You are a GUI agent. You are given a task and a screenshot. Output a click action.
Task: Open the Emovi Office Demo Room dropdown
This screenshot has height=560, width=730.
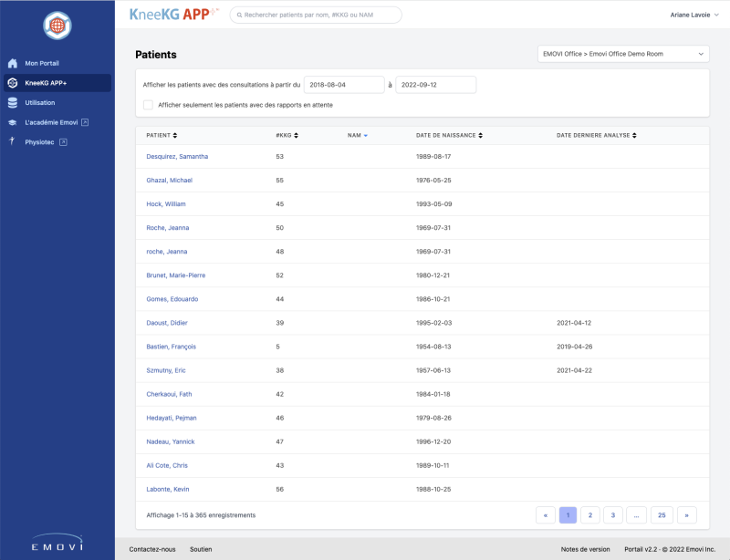coord(623,54)
